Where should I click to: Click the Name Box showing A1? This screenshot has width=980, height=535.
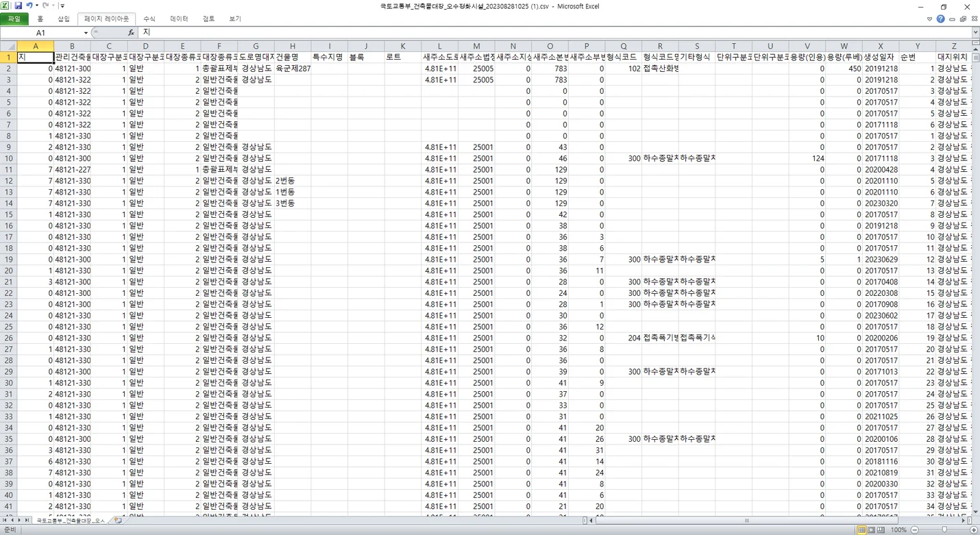(x=41, y=33)
